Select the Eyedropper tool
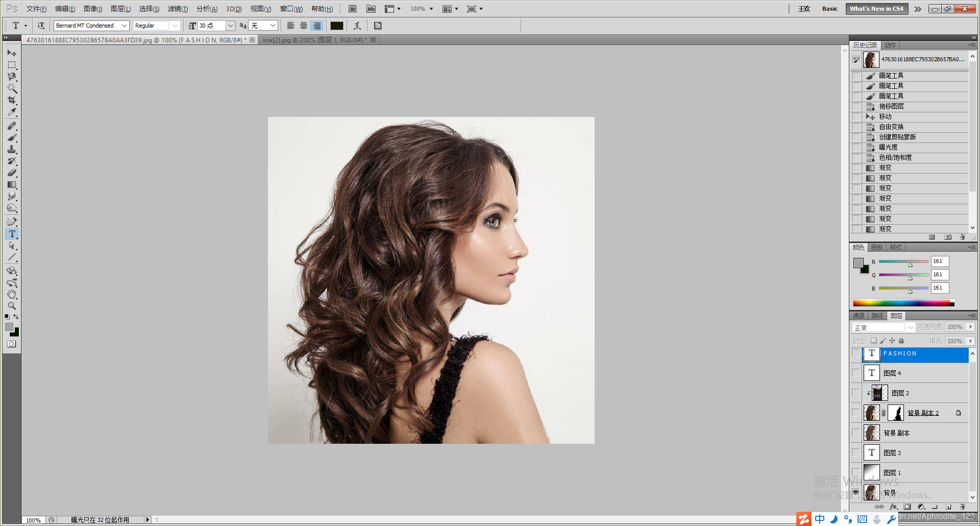The height and width of the screenshot is (526, 980). (12, 112)
